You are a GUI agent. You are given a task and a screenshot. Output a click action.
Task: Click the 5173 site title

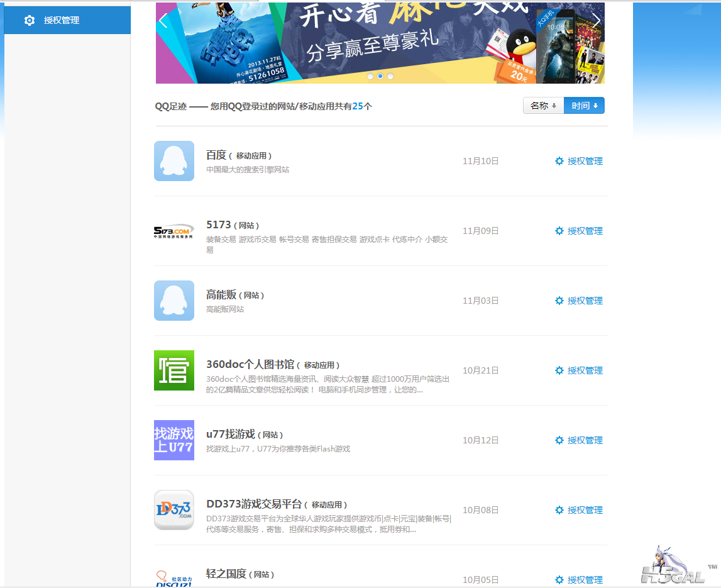coord(218,225)
